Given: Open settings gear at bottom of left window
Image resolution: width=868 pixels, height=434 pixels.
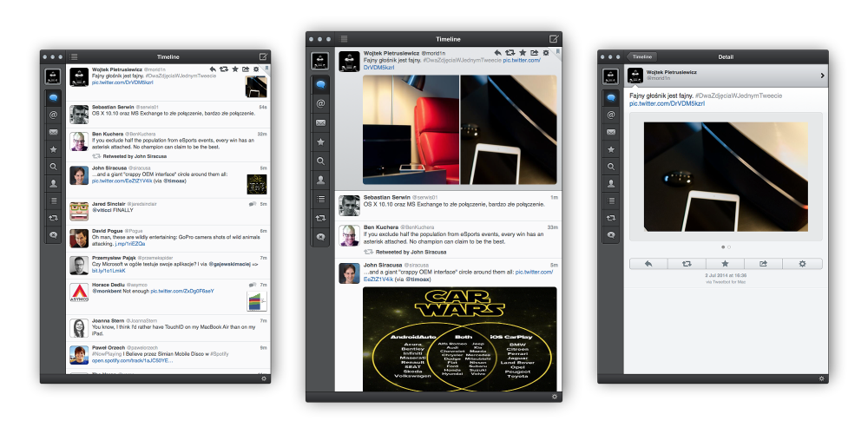Looking at the screenshot, I should pos(264,378).
